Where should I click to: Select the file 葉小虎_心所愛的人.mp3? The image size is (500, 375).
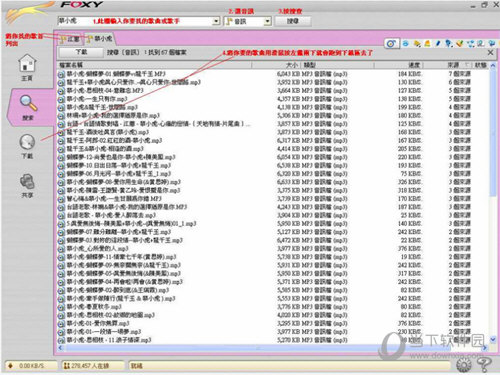(97, 249)
